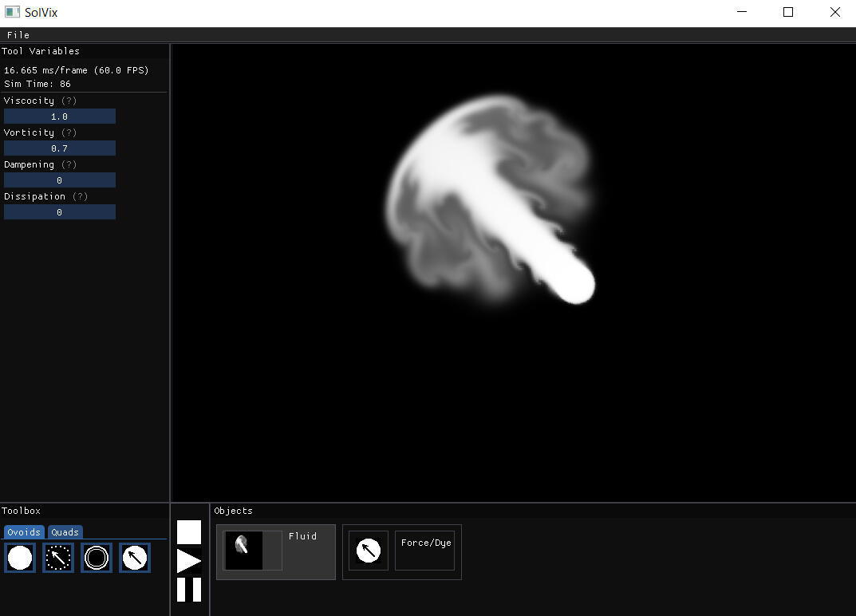Select the Force/Dye label box
This screenshot has height=616, width=856.
[425, 551]
